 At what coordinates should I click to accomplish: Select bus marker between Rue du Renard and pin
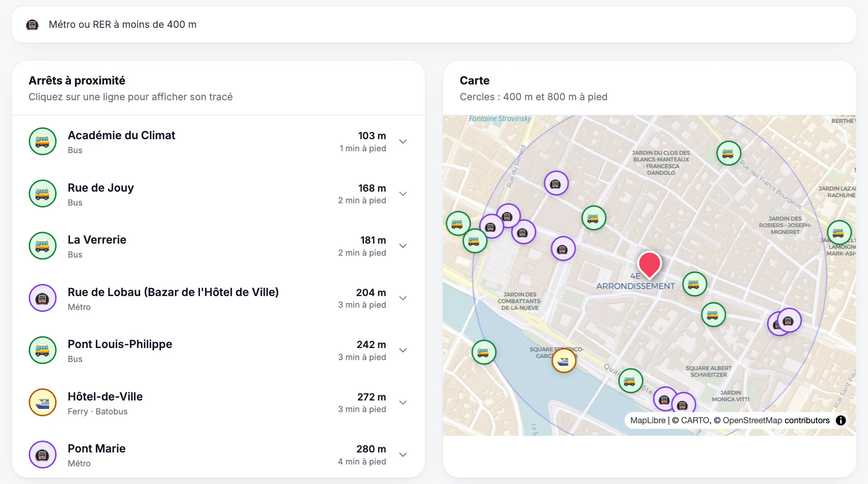pos(594,218)
